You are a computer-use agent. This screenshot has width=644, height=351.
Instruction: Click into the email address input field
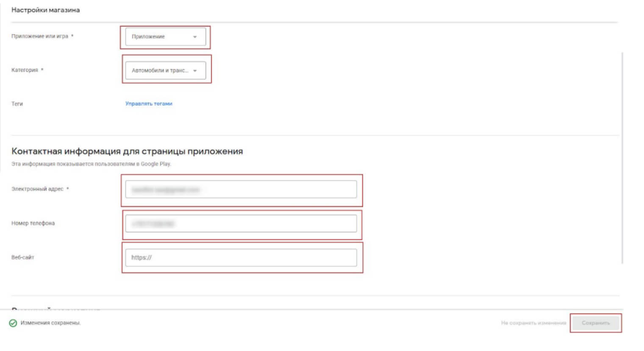241,189
